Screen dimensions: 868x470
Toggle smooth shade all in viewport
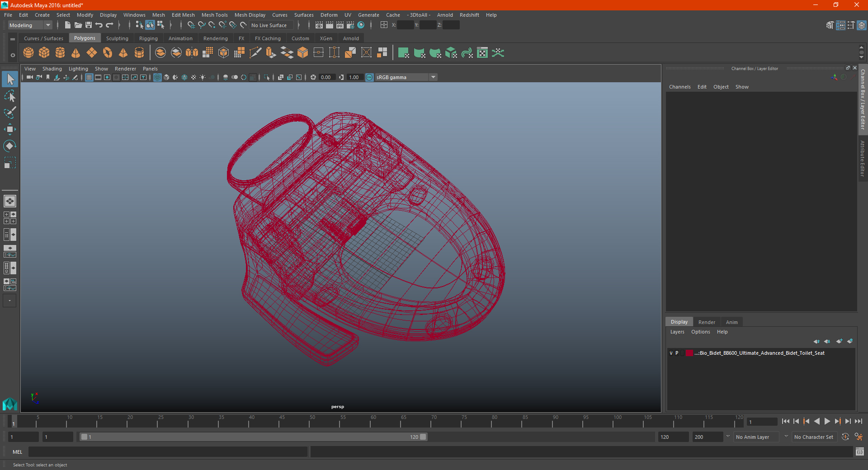pyautogui.click(x=166, y=77)
